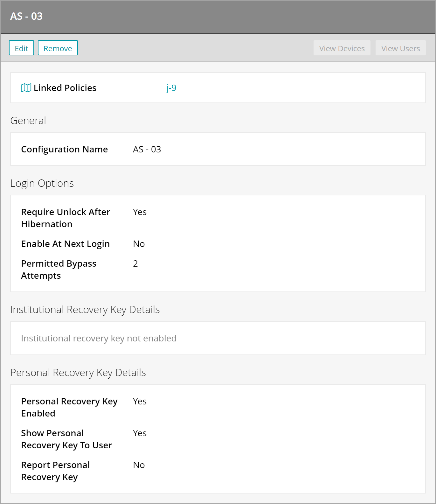The image size is (436, 504).
Task: Select the Linked Policies label
Action: pyautogui.click(x=65, y=88)
